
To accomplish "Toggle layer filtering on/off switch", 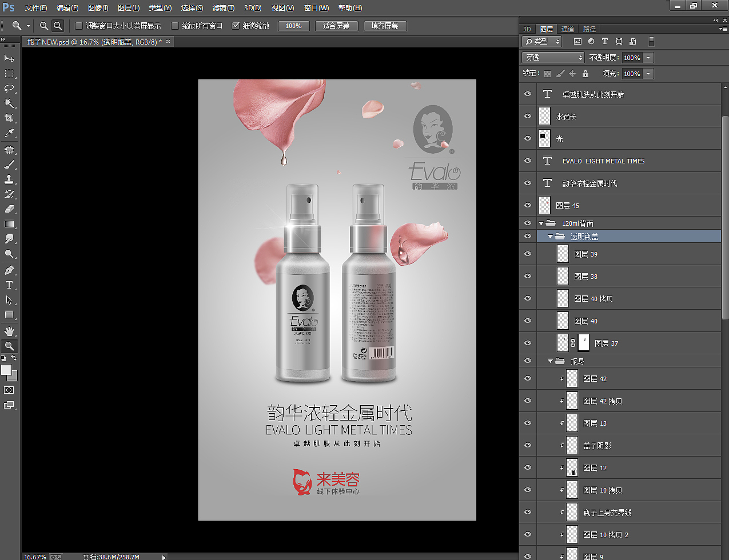I will [x=651, y=42].
